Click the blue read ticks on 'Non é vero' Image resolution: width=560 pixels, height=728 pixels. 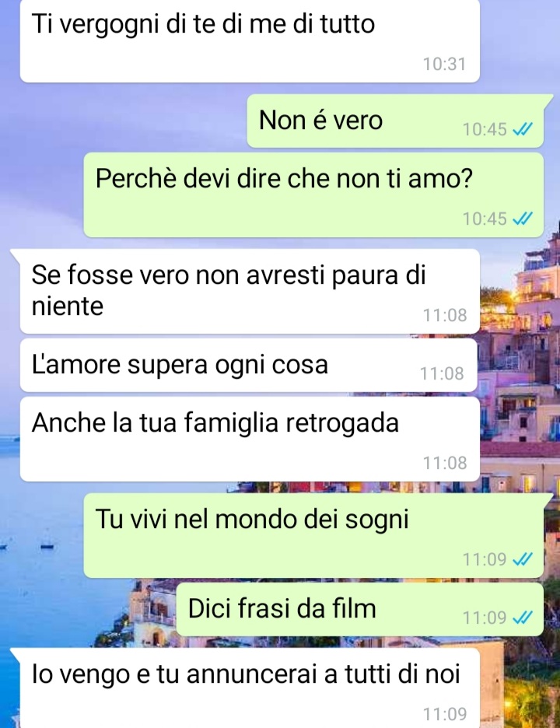coord(522,129)
